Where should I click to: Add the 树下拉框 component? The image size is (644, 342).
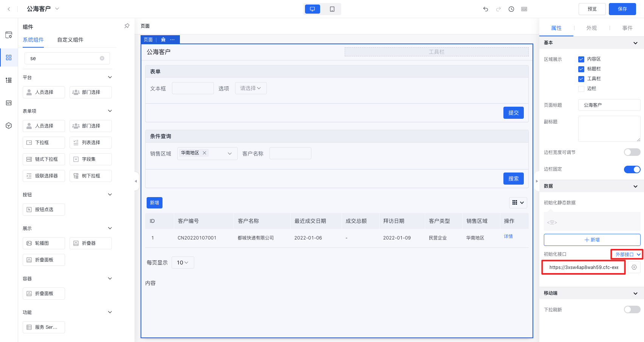tap(91, 176)
